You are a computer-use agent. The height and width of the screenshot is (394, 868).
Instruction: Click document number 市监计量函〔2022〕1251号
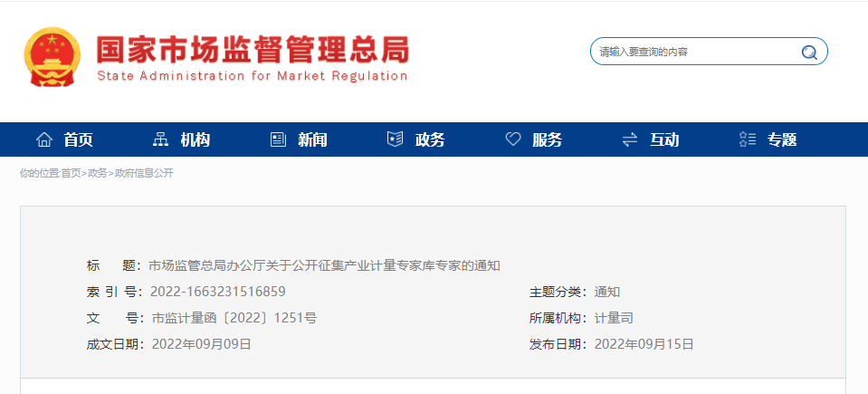coord(234,319)
